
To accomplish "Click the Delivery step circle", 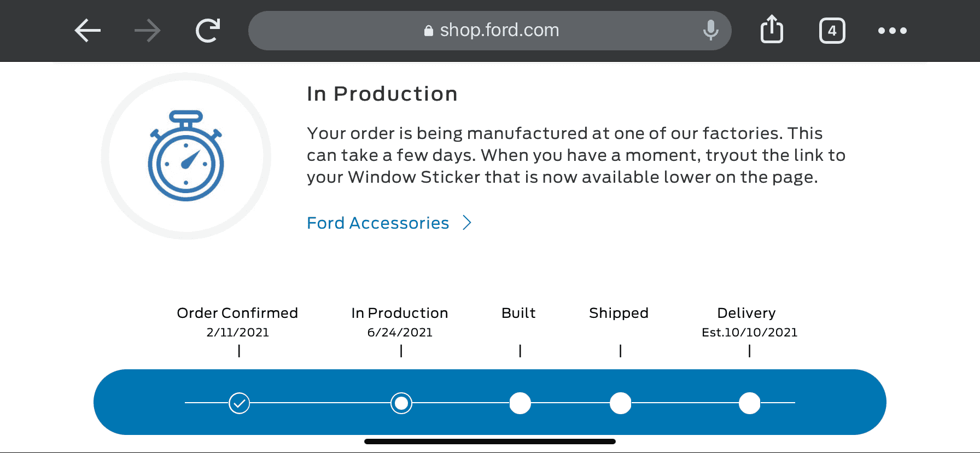I will pos(749,403).
